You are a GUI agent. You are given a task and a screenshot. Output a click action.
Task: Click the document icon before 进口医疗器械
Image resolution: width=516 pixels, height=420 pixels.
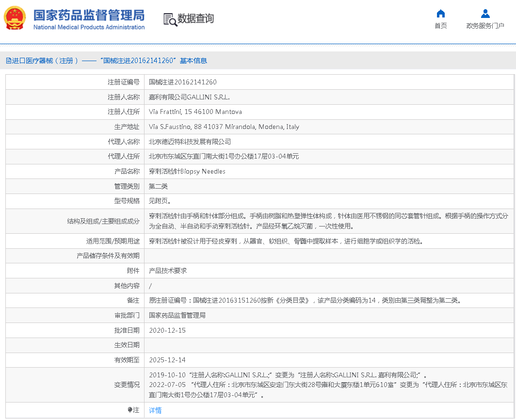tap(9, 61)
